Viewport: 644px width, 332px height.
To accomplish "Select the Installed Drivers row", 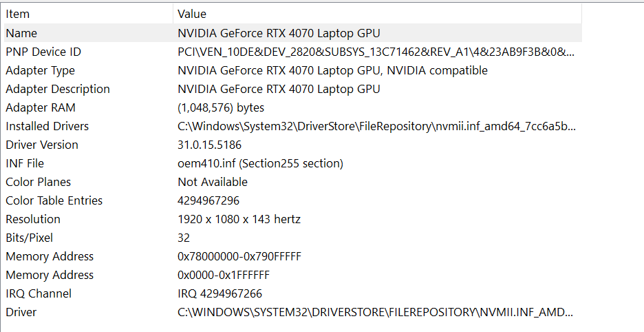I will point(293,126).
